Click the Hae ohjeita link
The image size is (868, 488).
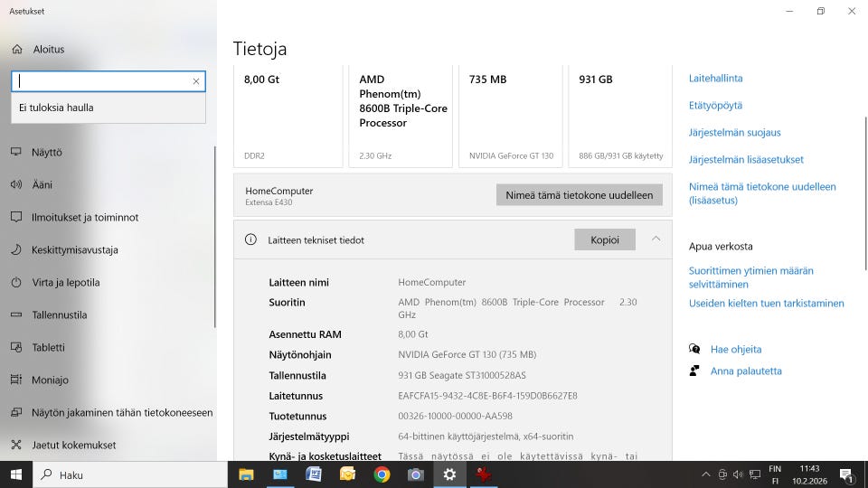tap(736, 349)
